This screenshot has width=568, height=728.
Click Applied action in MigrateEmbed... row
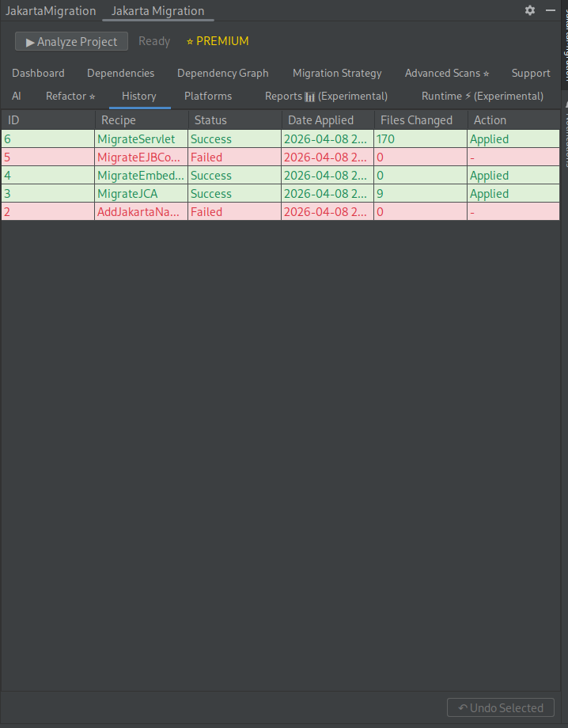pos(513,176)
